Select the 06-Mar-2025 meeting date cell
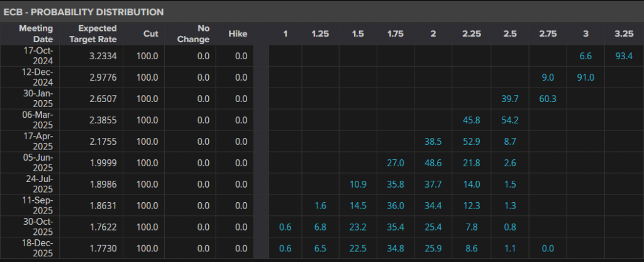Viewport: 644px width, 262px height. tap(30, 120)
